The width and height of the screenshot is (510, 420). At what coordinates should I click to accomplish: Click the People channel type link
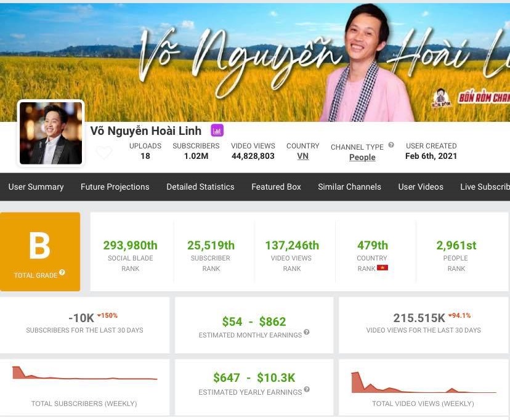click(x=362, y=157)
